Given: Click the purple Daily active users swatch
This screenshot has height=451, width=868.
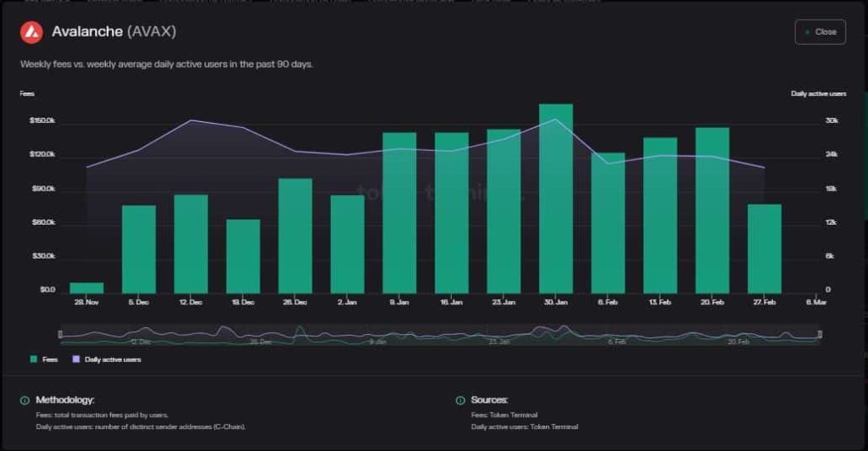Looking at the screenshot, I should [76, 359].
